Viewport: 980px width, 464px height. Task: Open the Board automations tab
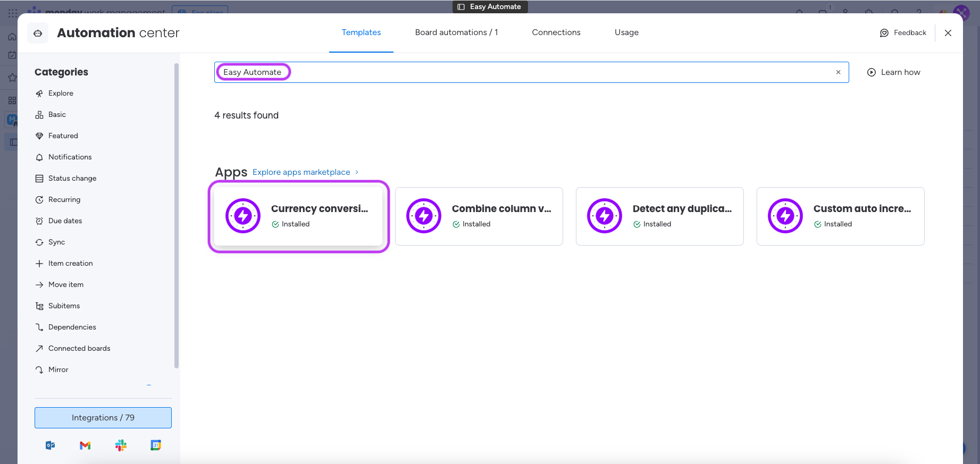456,32
